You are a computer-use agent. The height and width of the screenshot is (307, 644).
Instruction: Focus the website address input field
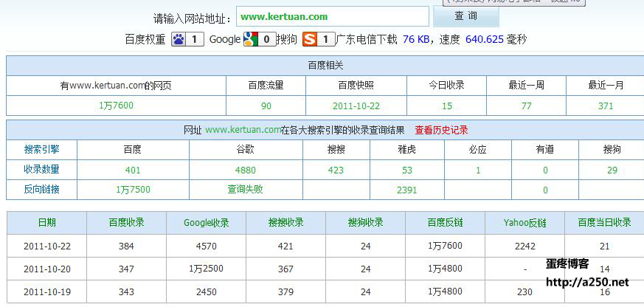click(x=333, y=16)
